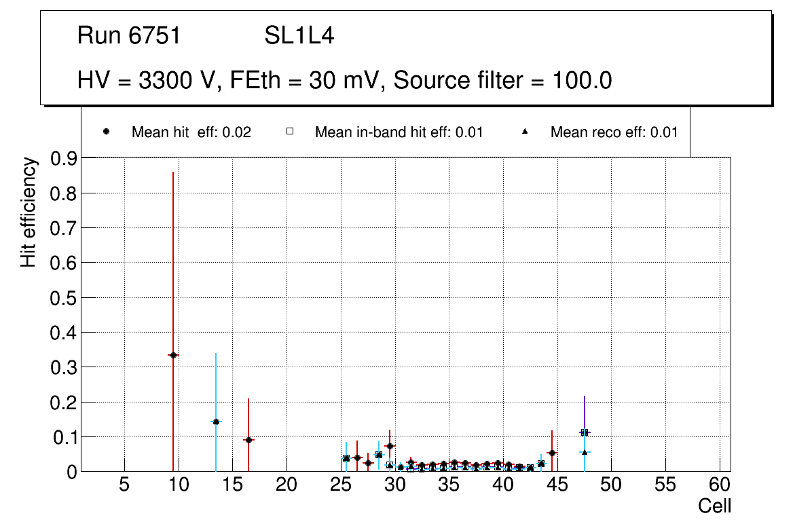Click the "Cell" x-axis title
The image size is (812, 524).
(715, 506)
